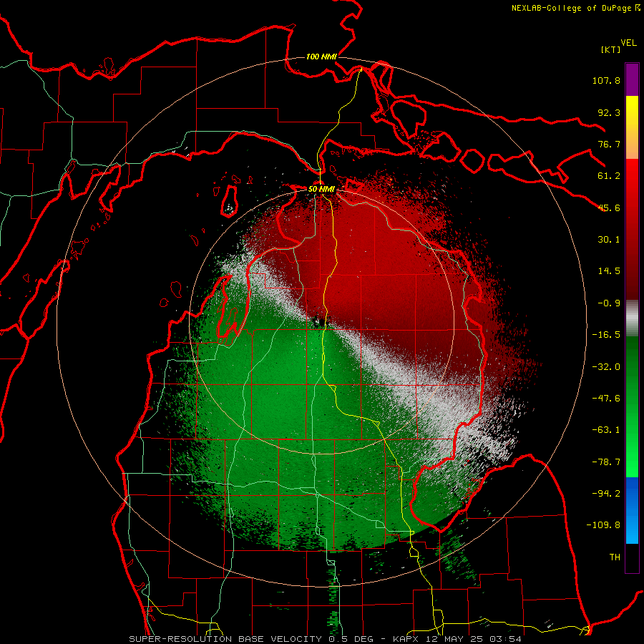Click the 30.1 velocity scale value
The width and height of the screenshot is (644, 644).
click(609, 240)
